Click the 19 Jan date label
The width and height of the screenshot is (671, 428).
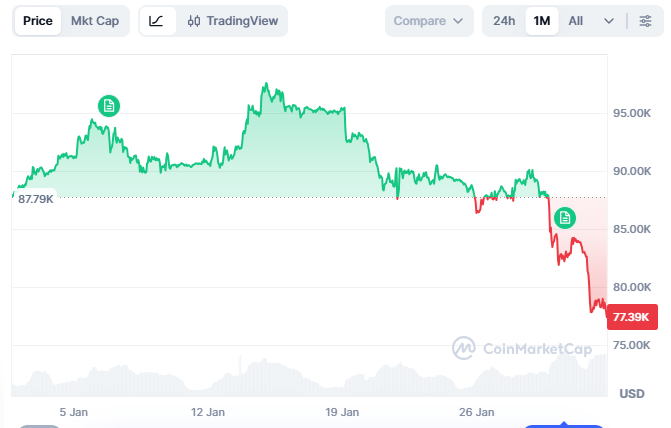pyautogui.click(x=343, y=411)
